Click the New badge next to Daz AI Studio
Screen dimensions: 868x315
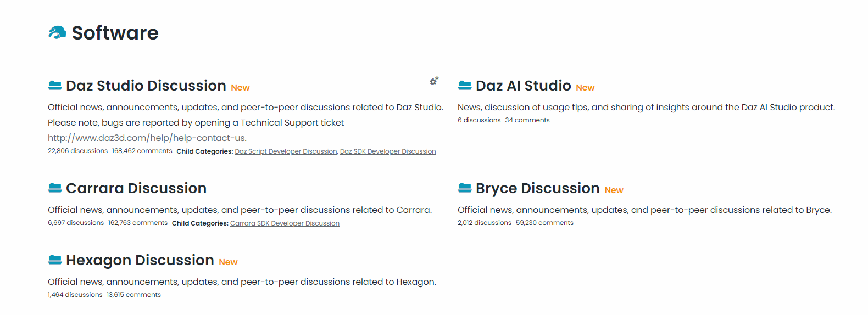coord(585,88)
